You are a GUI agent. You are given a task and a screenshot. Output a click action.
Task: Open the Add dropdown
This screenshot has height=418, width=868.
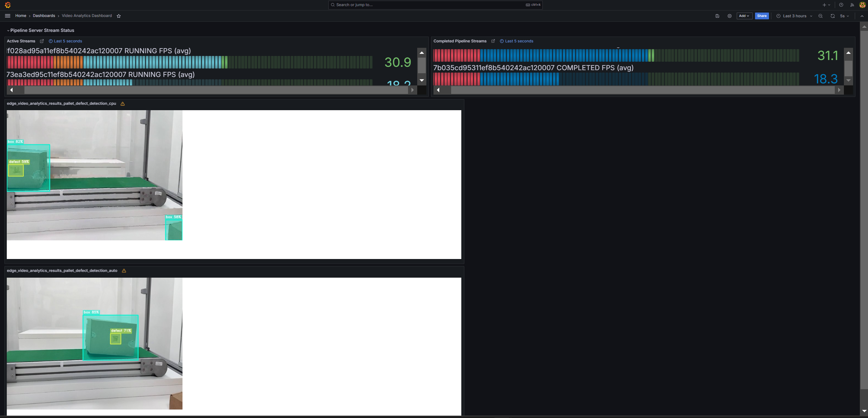click(744, 16)
